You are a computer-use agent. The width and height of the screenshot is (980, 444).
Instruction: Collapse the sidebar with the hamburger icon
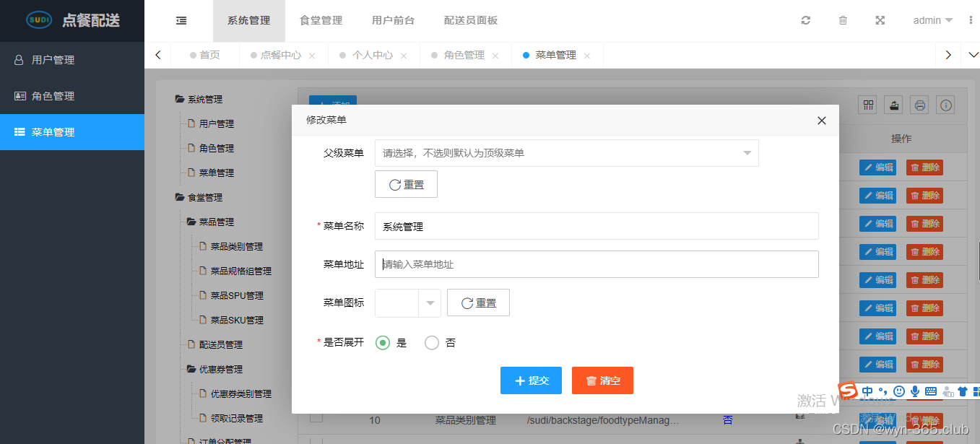(181, 21)
